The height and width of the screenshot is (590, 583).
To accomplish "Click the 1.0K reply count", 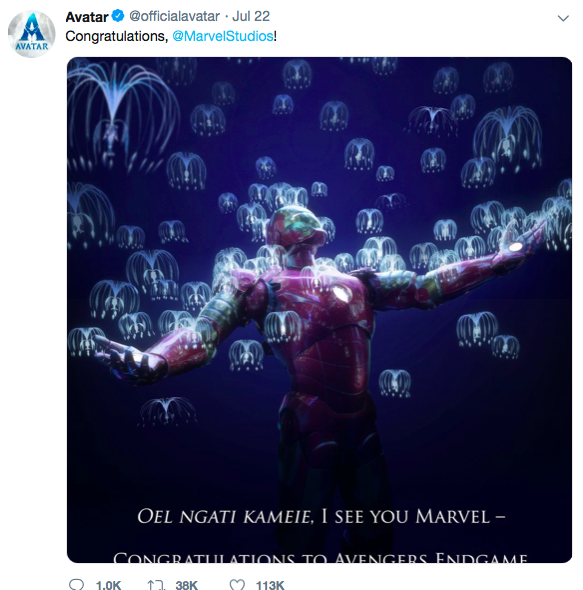I will click(108, 585).
